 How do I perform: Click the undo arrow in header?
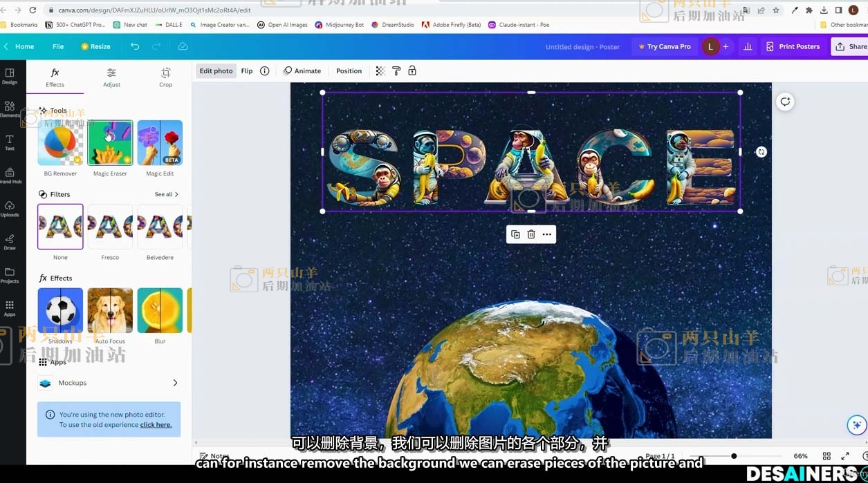(x=135, y=46)
